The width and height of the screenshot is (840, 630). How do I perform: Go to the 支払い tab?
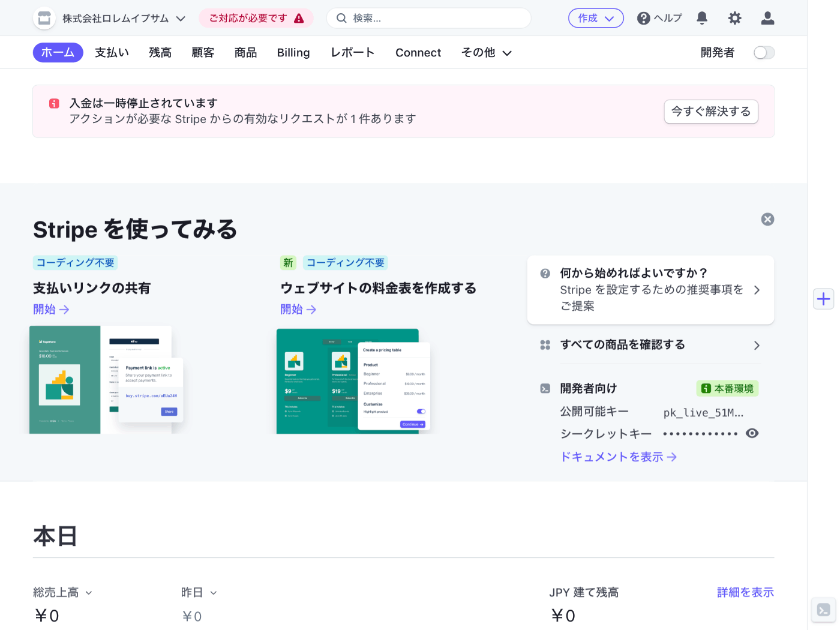click(x=112, y=52)
